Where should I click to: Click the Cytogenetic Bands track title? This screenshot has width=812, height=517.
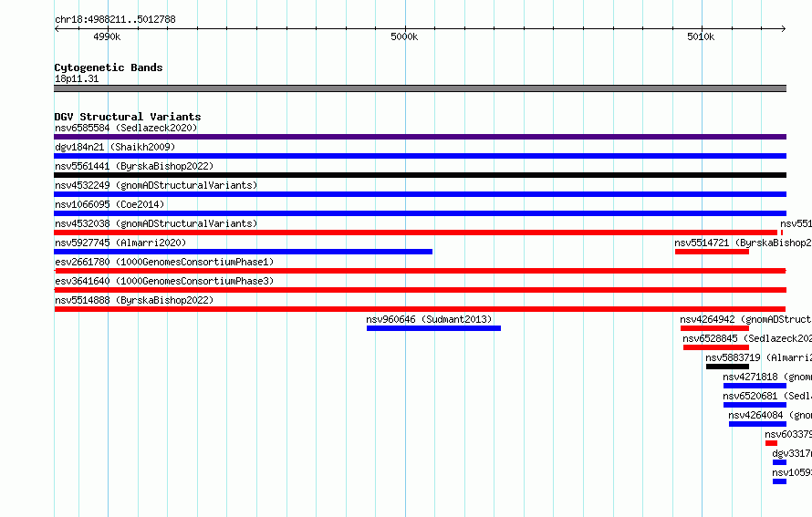[x=109, y=67]
